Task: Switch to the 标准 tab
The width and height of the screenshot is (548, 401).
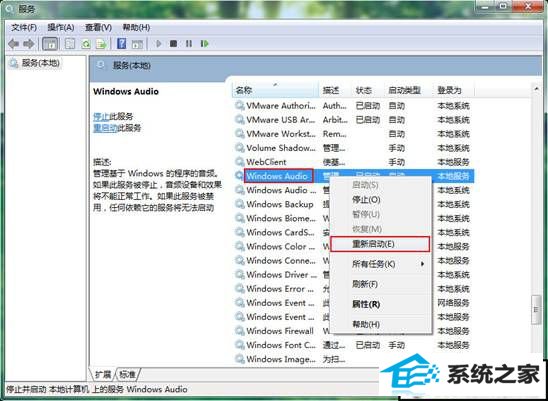Action: coord(127,375)
